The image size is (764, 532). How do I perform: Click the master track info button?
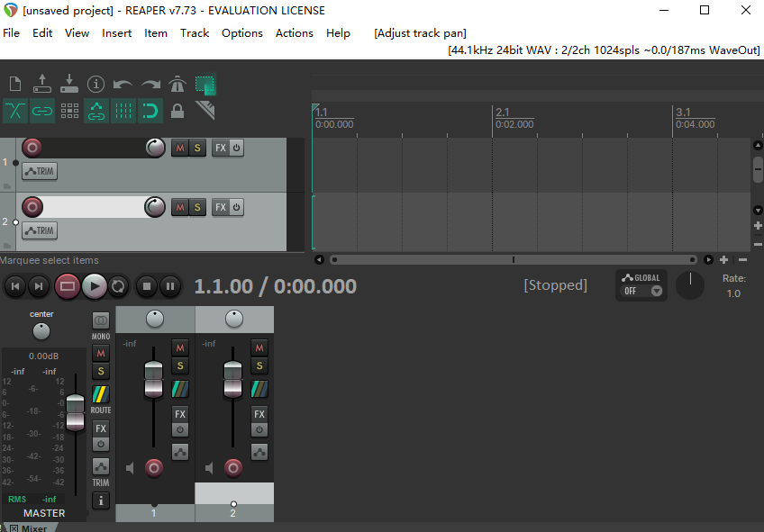click(x=101, y=500)
